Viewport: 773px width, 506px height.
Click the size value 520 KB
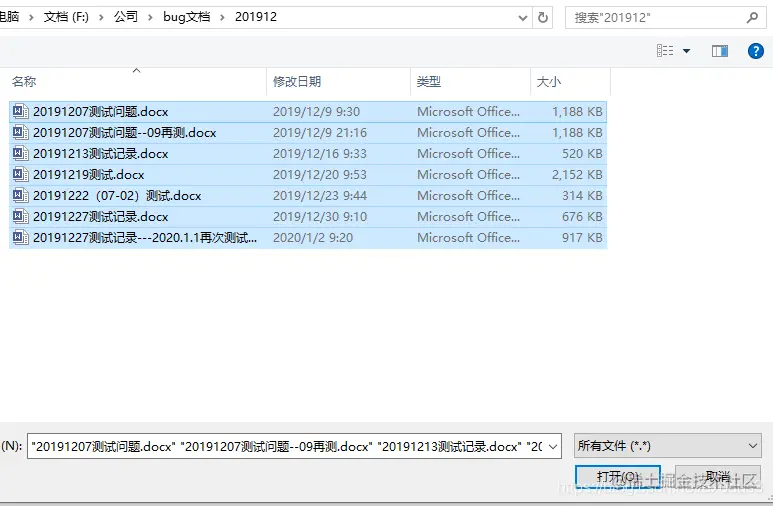pyautogui.click(x=582, y=154)
